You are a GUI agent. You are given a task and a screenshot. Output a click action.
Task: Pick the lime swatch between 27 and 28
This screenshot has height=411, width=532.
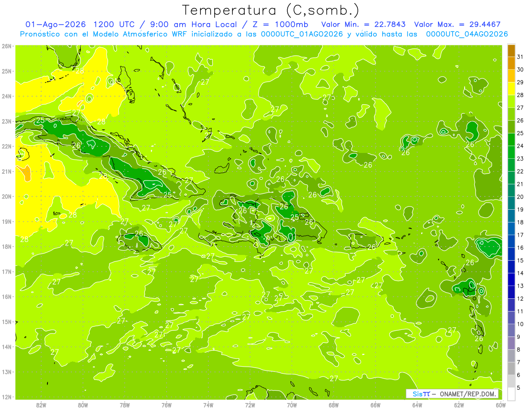[x=511, y=102]
